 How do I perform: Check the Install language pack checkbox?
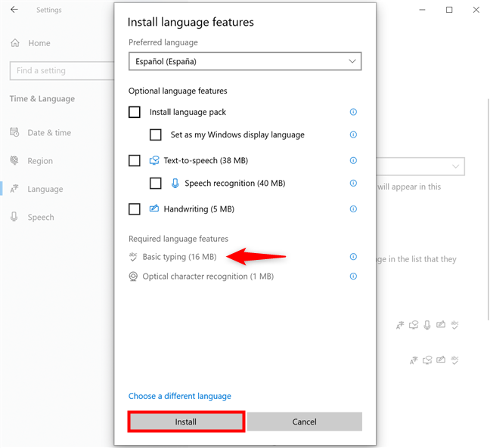(135, 112)
